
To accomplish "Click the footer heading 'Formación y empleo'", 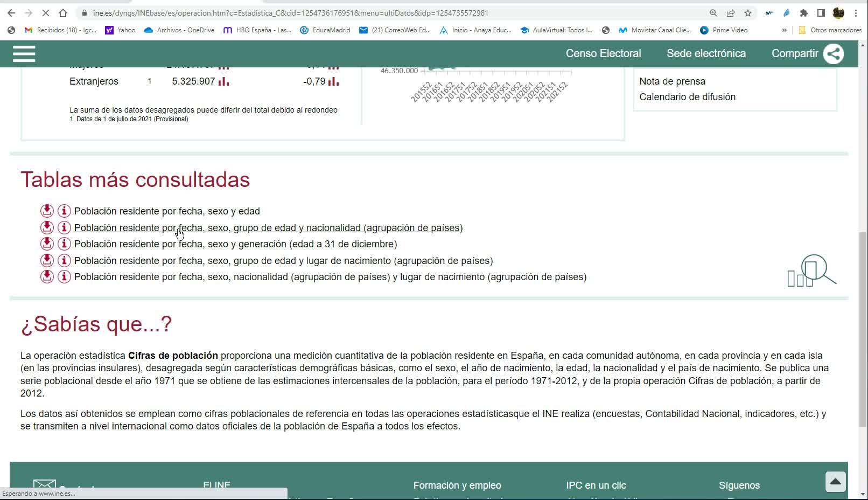I will tap(457, 485).
